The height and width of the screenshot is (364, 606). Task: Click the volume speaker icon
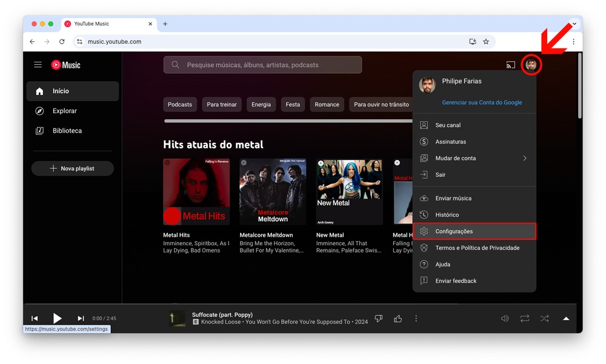coord(505,318)
